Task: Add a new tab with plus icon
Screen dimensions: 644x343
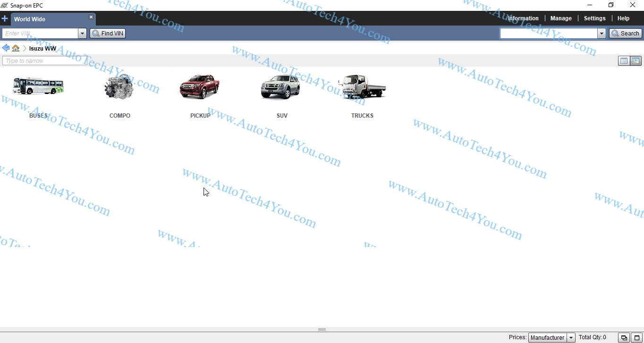Action: [x=5, y=19]
